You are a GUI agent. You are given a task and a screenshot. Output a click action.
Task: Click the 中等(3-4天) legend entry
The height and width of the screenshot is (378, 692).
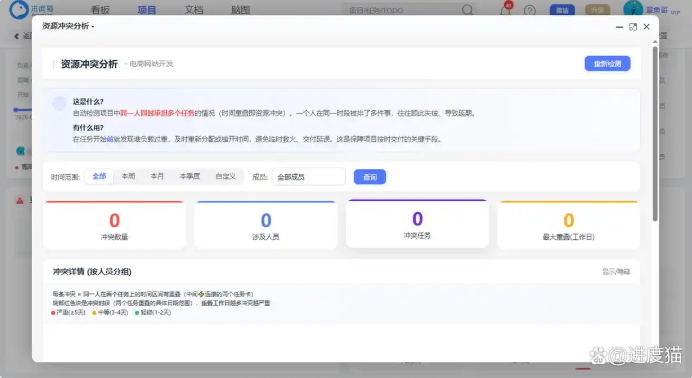point(110,312)
